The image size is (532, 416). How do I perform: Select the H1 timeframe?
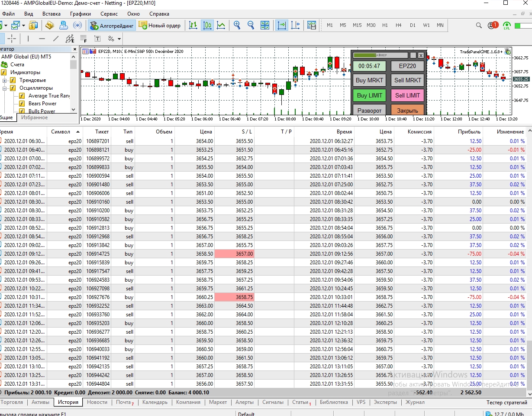(385, 26)
